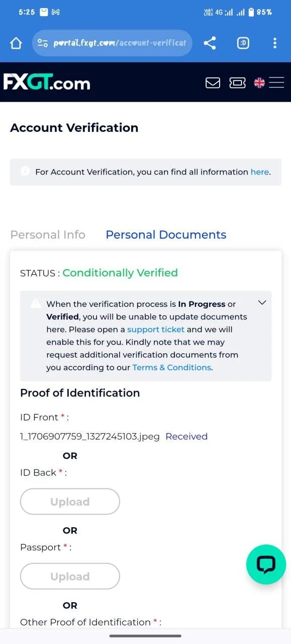Open the envelope messages icon
The image size is (291, 644).
[x=213, y=83]
